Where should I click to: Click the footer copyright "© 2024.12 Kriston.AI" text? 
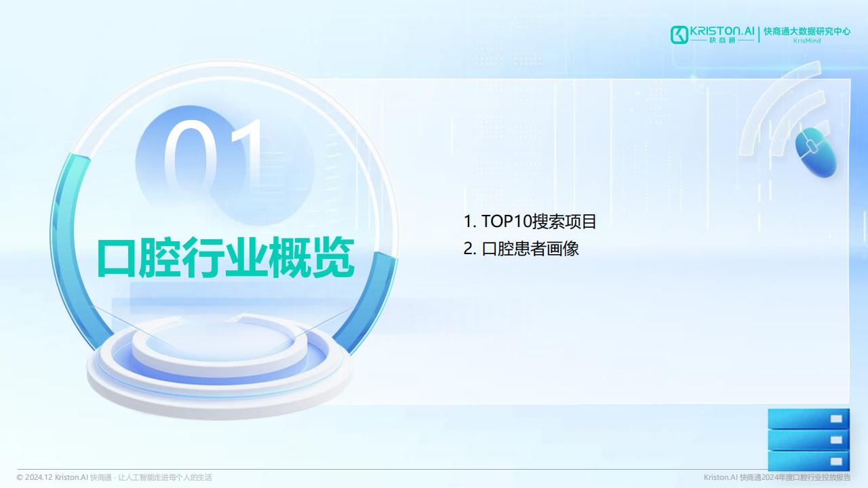[53, 477]
